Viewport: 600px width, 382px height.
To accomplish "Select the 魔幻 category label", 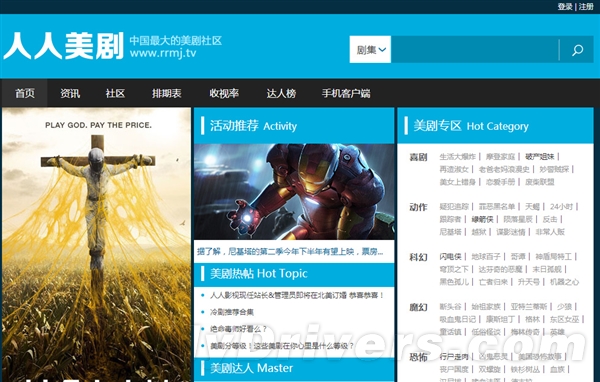I will pyautogui.click(x=418, y=307).
